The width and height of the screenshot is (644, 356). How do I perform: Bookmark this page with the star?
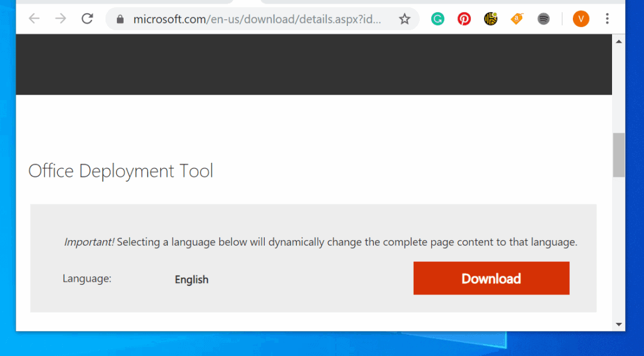404,19
